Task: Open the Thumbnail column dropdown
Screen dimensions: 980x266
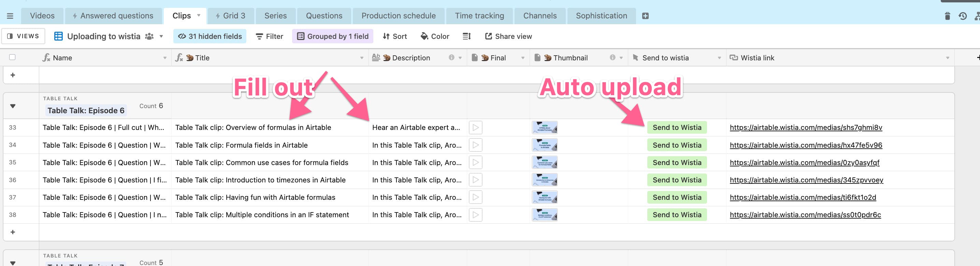Action: click(621, 58)
